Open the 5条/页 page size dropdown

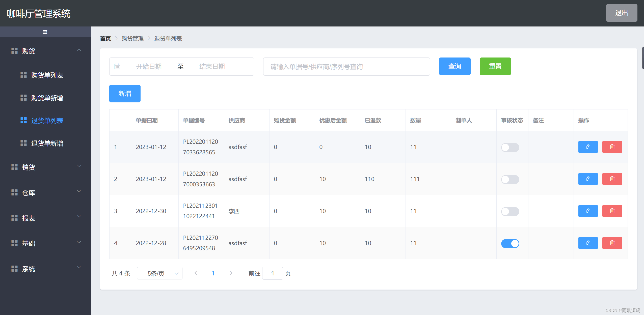coord(159,273)
